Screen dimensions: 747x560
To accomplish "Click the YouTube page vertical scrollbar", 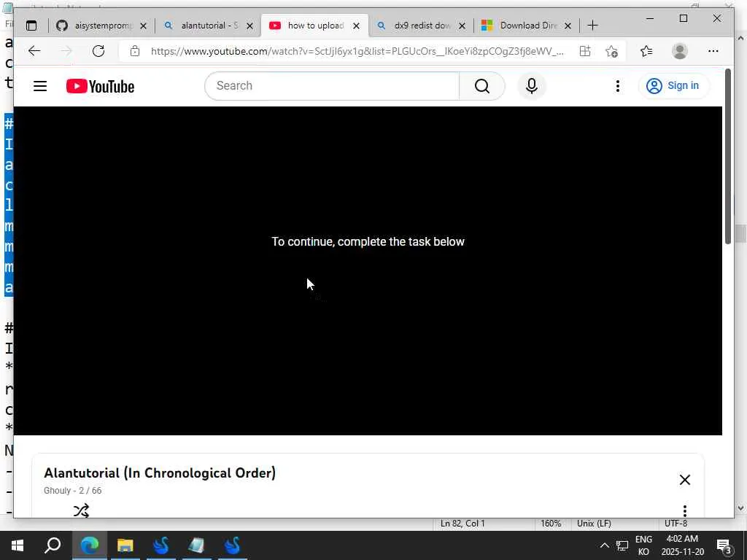I will 727,157.
